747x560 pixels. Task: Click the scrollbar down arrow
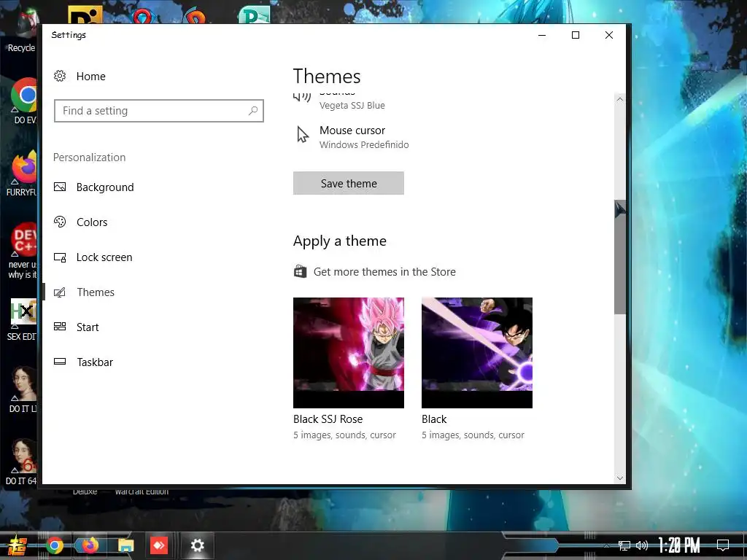pyautogui.click(x=620, y=478)
